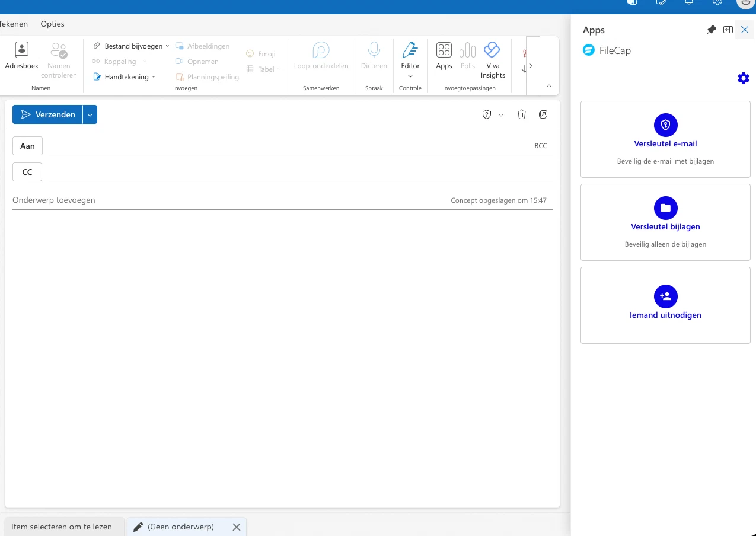The width and height of the screenshot is (756, 536).
Task: Switch to the Tekenen ribbon tab
Action: [x=14, y=24]
